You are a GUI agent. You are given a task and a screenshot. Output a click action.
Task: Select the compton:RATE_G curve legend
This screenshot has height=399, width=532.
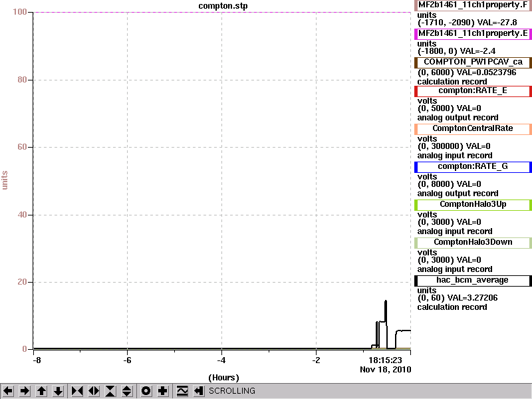473,167
